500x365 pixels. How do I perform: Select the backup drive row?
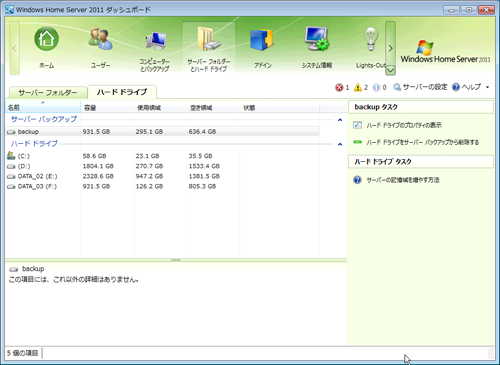click(163, 132)
